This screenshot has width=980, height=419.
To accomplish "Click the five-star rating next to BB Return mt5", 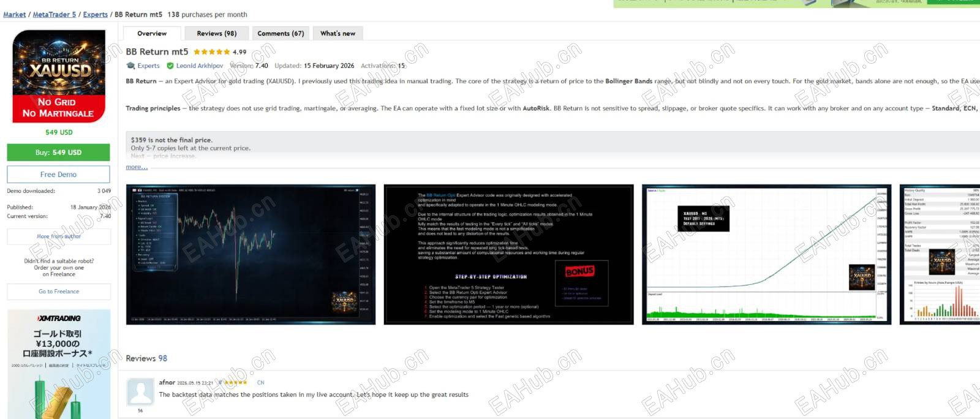I will click(x=212, y=52).
